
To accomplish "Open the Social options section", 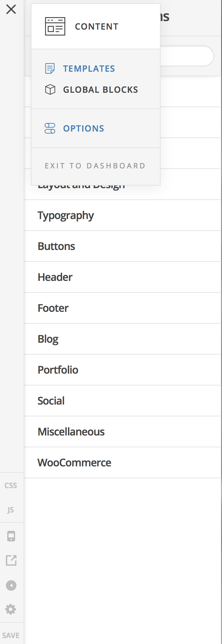I will (x=51, y=401).
